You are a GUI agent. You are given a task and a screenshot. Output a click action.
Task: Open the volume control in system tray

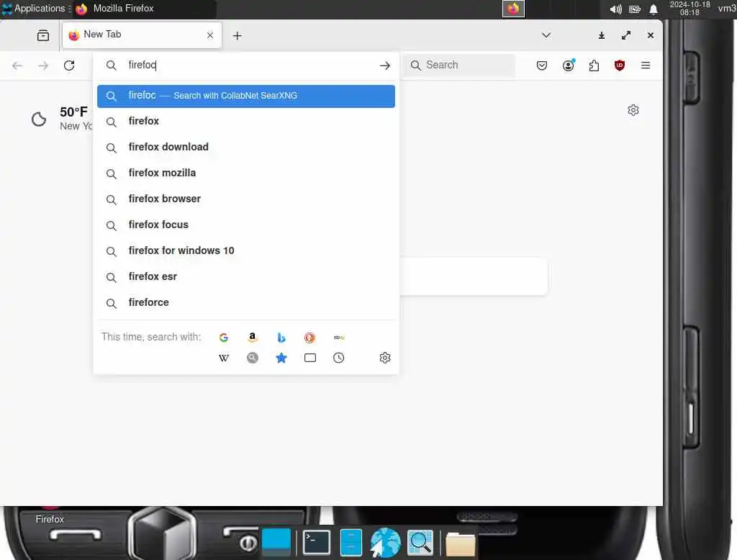(615, 9)
